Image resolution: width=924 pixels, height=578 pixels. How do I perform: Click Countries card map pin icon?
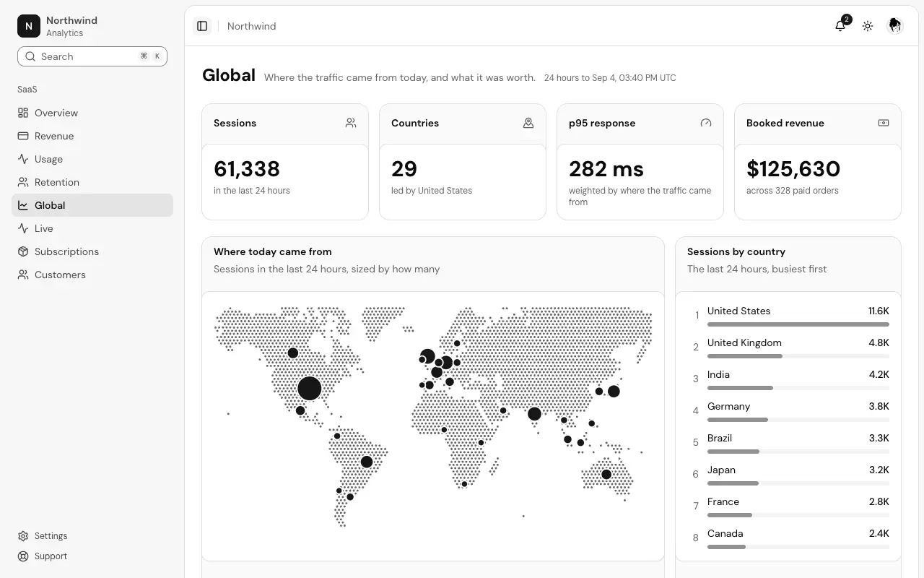point(528,123)
